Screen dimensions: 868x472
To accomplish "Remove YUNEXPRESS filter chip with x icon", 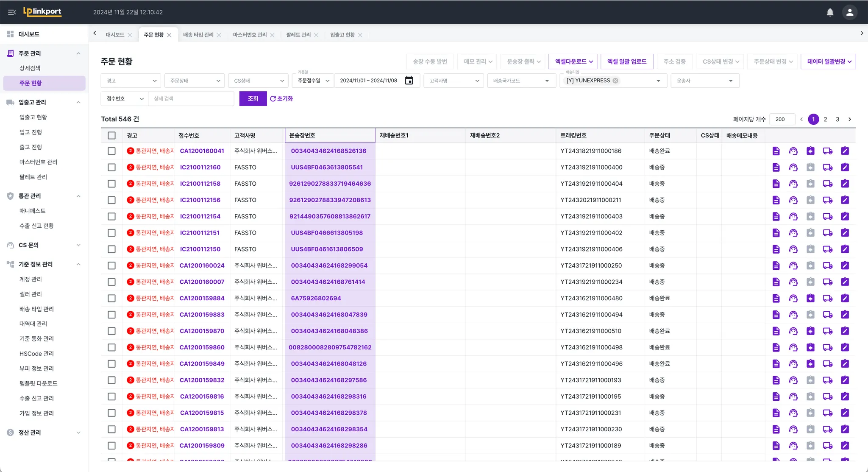I will (615, 81).
